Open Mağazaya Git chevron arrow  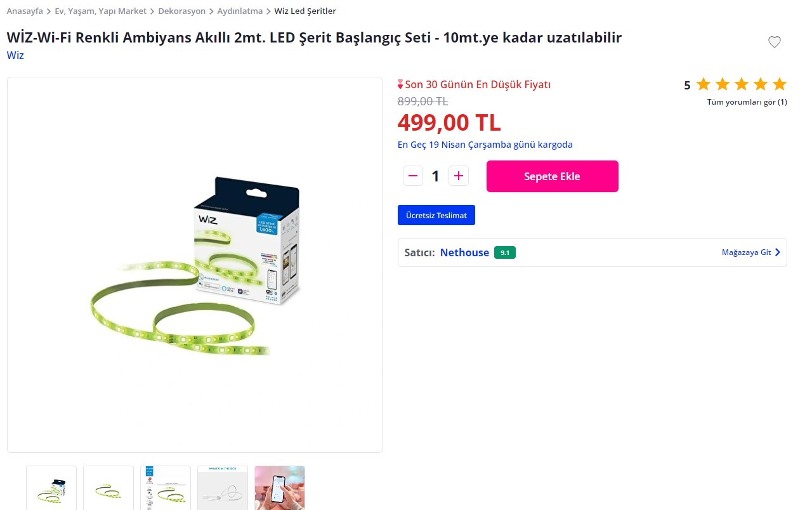(778, 252)
